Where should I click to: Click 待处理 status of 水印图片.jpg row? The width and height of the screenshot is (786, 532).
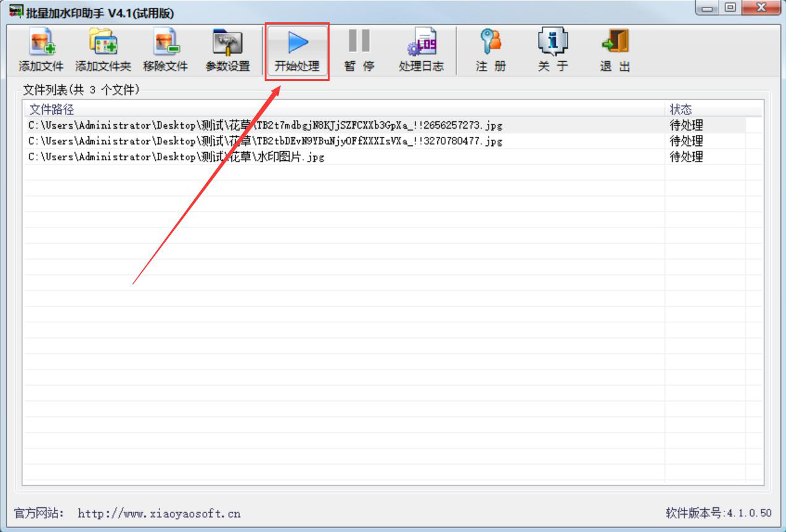[686, 157]
